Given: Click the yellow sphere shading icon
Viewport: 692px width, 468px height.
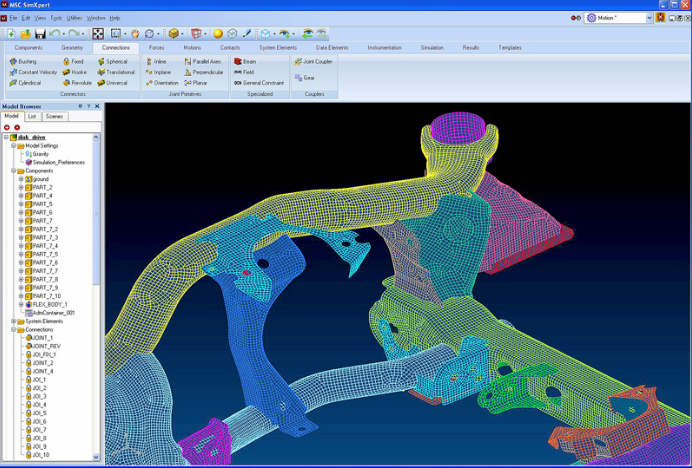Looking at the screenshot, I should pos(218,34).
